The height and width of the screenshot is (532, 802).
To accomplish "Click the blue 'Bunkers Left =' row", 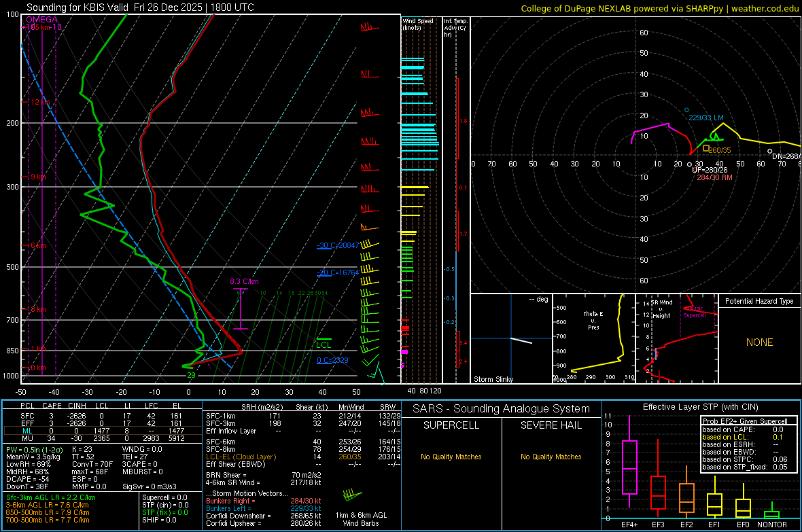I will (264, 508).
